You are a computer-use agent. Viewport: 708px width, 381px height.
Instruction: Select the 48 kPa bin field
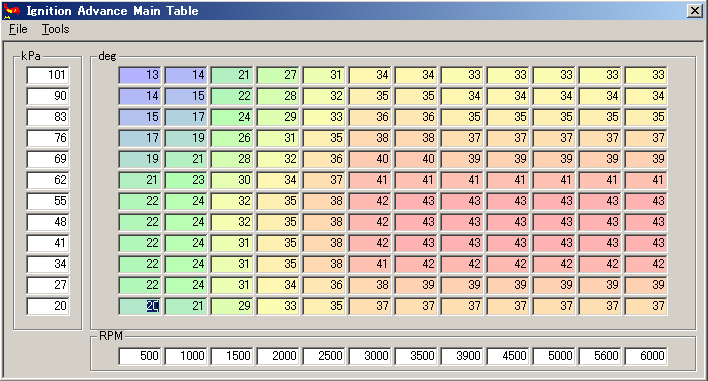pos(48,222)
